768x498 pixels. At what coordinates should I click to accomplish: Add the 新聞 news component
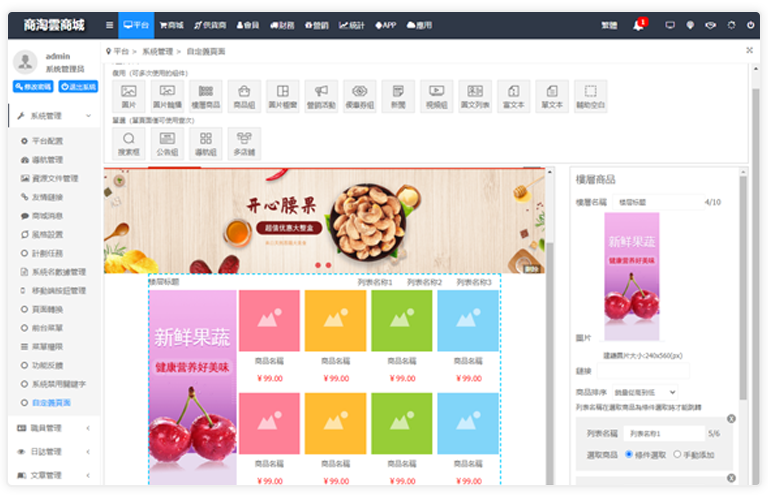point(398,96)
